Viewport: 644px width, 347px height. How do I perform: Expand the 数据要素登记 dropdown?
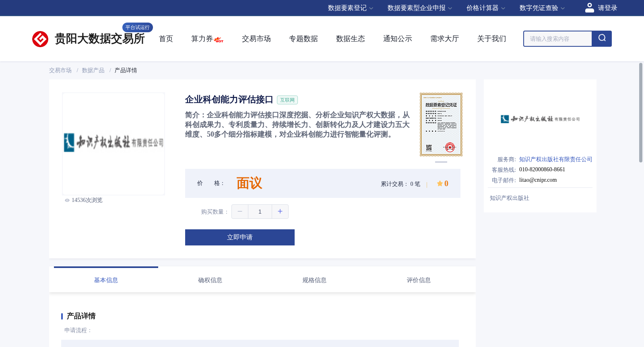pyautogui.click(x=351, y=8)
